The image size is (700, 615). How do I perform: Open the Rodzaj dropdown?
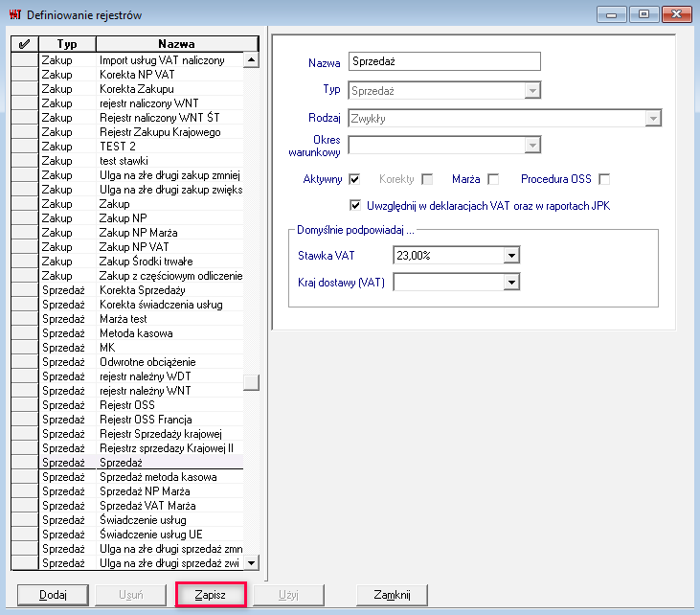pyautogui.click(x=653, y=119)
